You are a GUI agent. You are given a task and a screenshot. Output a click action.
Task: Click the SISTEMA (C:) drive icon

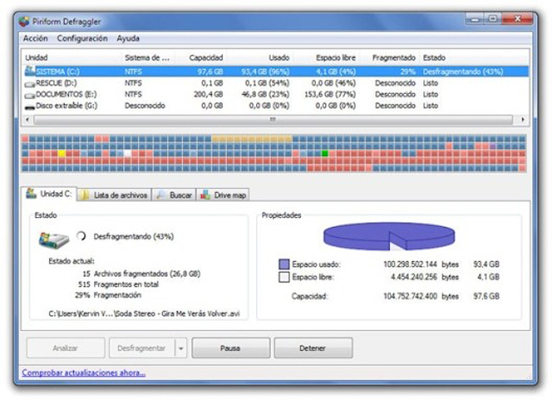(x=30, y=71)
